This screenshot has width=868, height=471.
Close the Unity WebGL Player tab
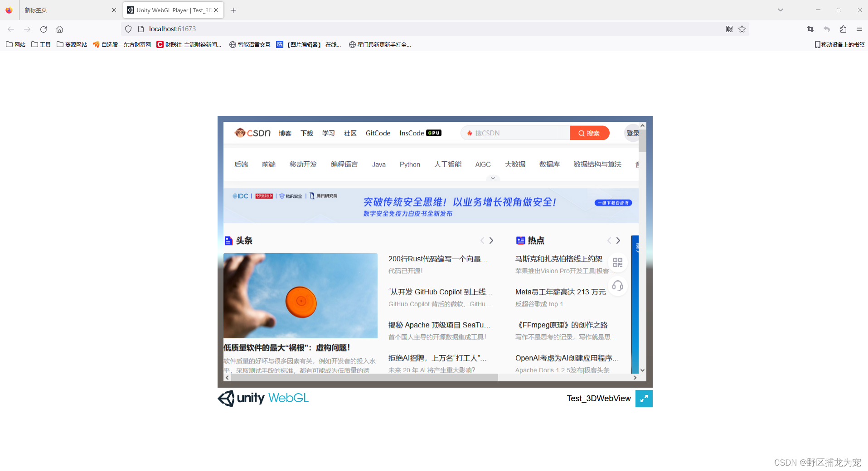pyautogui.click(x=216, y=10)
